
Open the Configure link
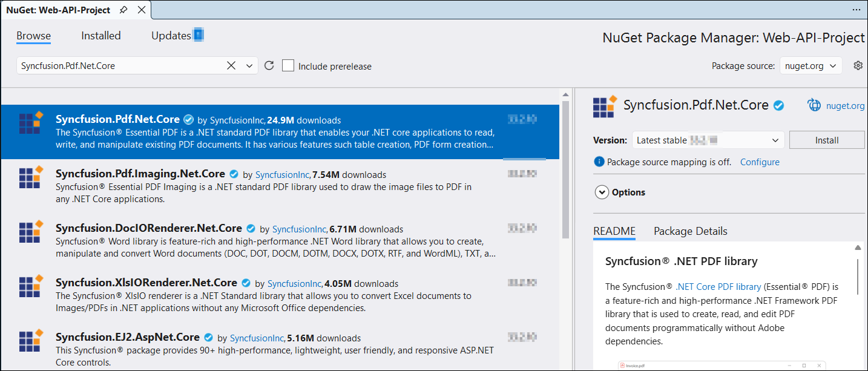(x=760, y=162)
